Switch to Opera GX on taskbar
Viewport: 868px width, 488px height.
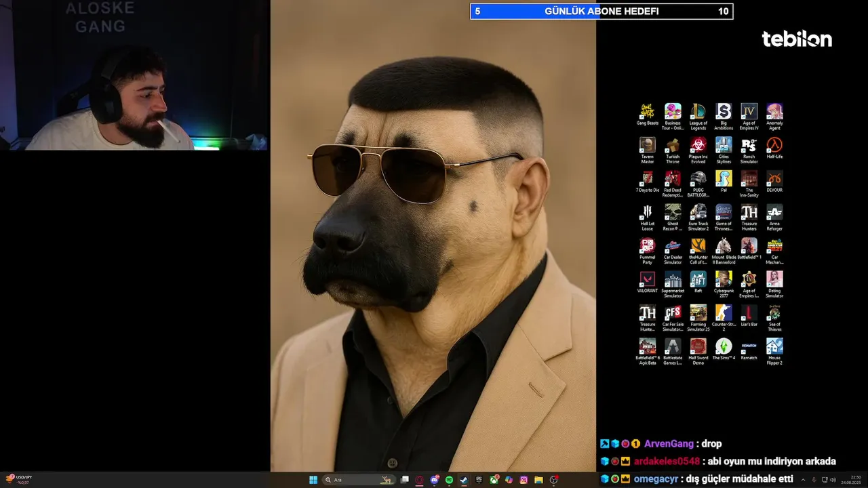pyautogui.click(x=420, y=480)
